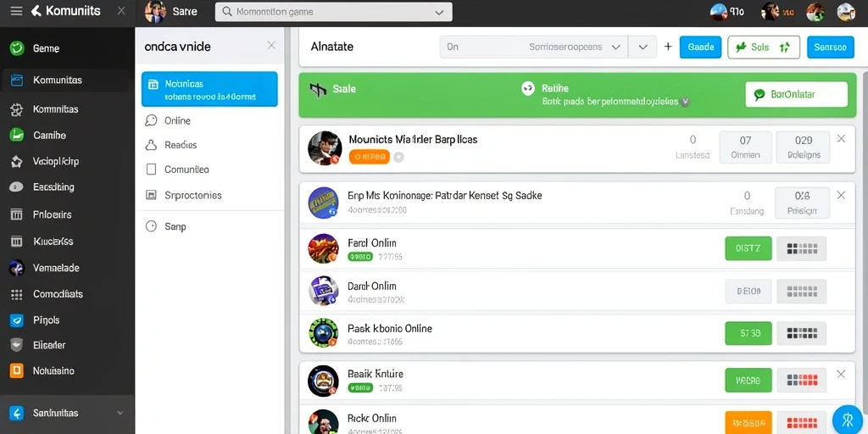This screenshot has width=868, height=434.
Task: Expand the Sanlunitas bottom sidebar chevron
Action: coord(120,413)
